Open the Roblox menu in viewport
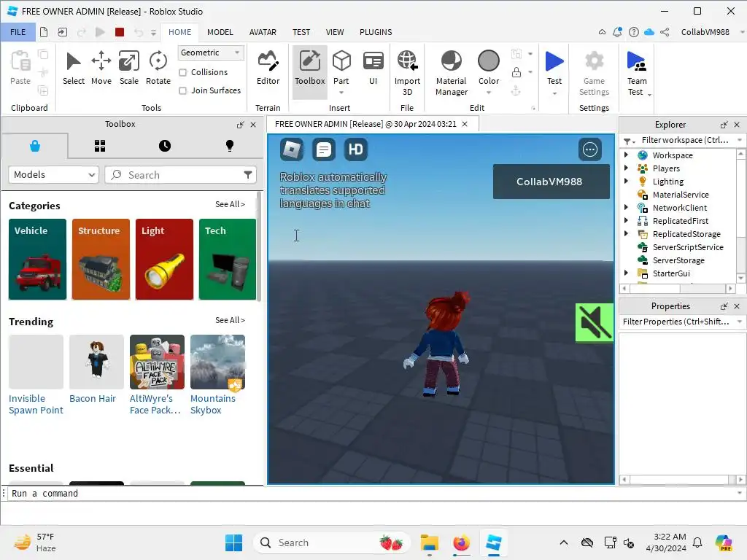747x560 pixels. click(x=292, y=149)
